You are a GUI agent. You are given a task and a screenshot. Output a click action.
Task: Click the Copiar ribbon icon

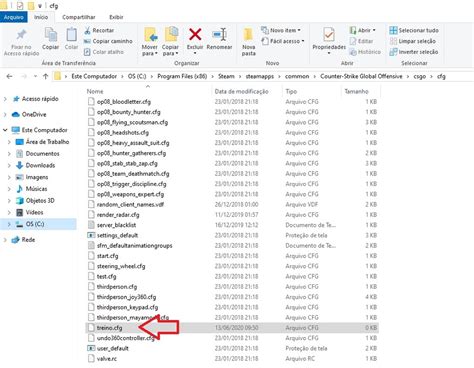[51, 35]
